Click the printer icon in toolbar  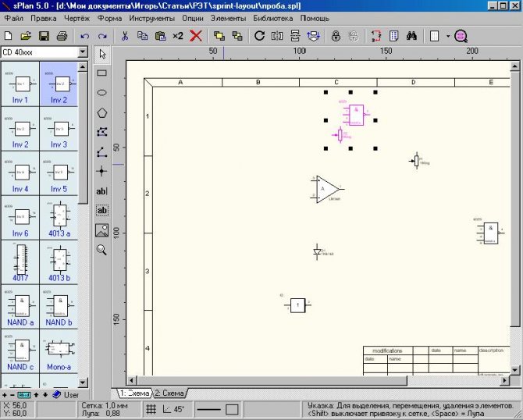pos(61,36)
